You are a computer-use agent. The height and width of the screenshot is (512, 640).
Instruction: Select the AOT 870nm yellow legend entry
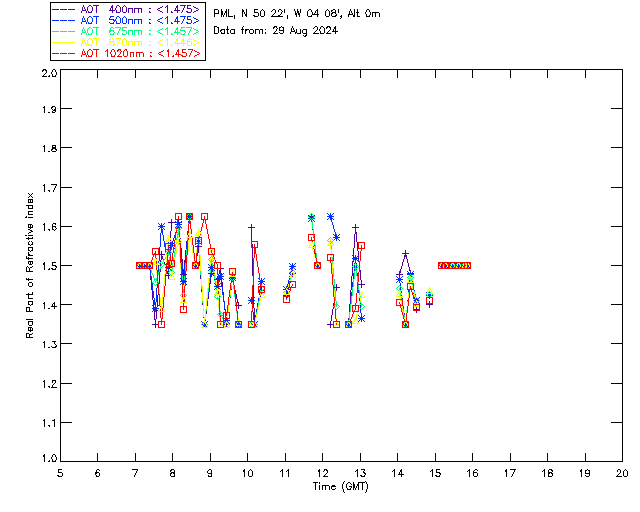tap(139, 42)
